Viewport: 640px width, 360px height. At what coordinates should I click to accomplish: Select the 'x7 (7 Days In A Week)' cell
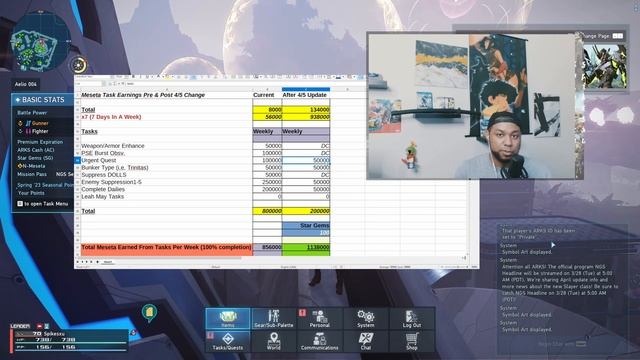pyautogui.click(x=167, y=117)
